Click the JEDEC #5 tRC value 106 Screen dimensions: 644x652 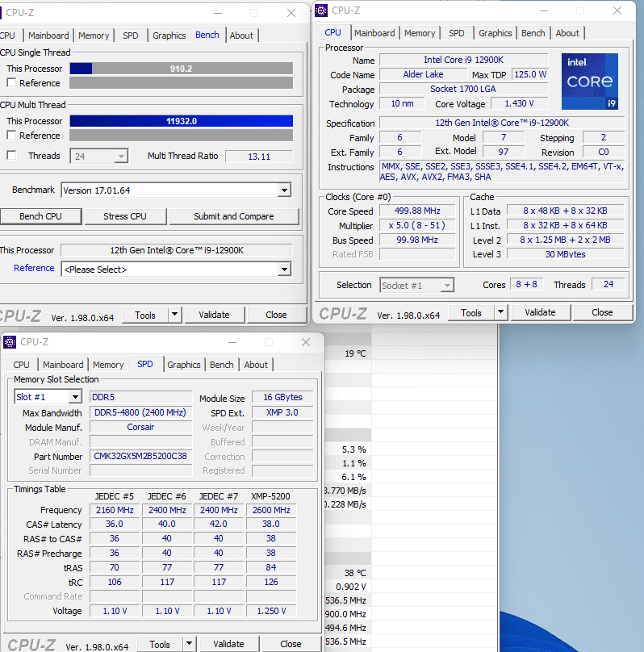pyautogui.click(x=115, y=582)
